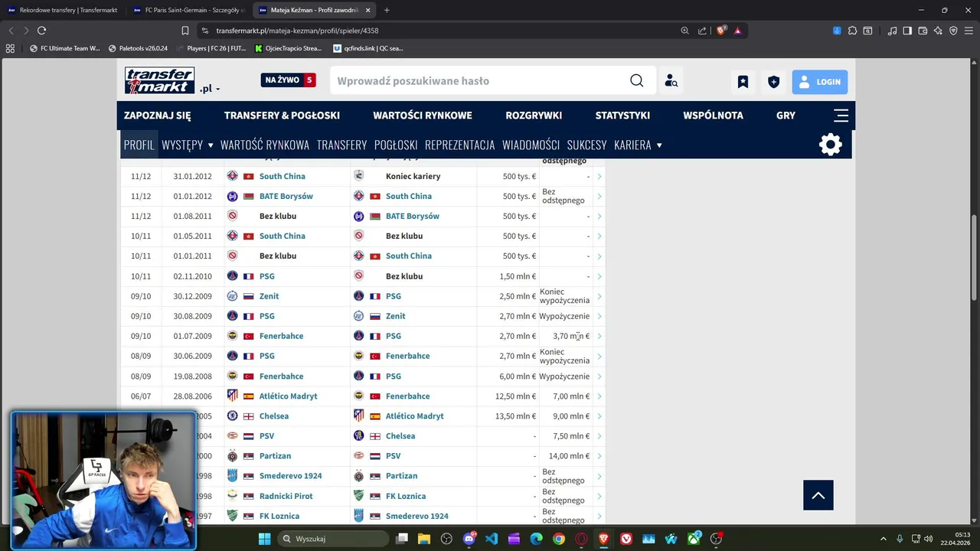Image resolution: width=980 pixels, height=551 pixels.
Task: Expand arrow on Chelsea to Atlético Madryt row
Action: click(x=599, y=416)
